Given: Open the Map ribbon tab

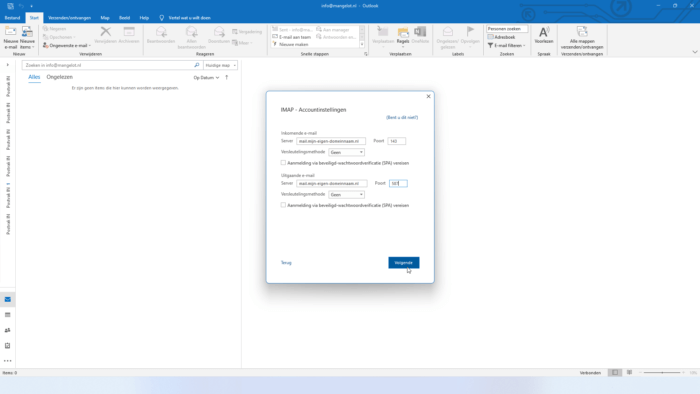Looking at the screenshot, I should [x=105, y=18].
